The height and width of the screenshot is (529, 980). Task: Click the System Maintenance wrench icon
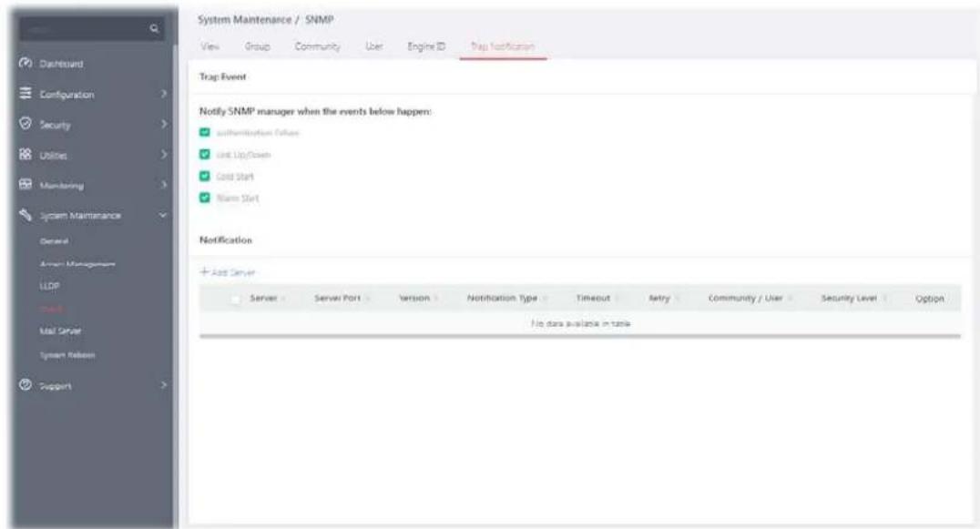point(25,215)
